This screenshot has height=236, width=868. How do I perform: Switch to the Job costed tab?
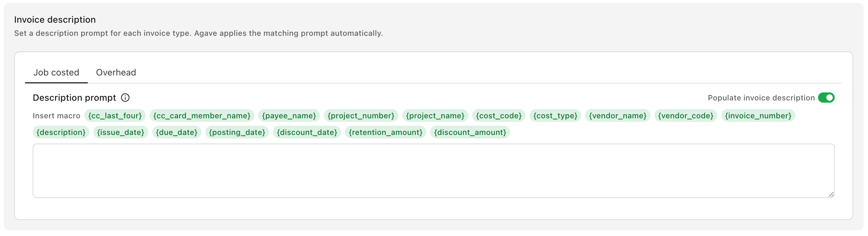pos(56,73)
